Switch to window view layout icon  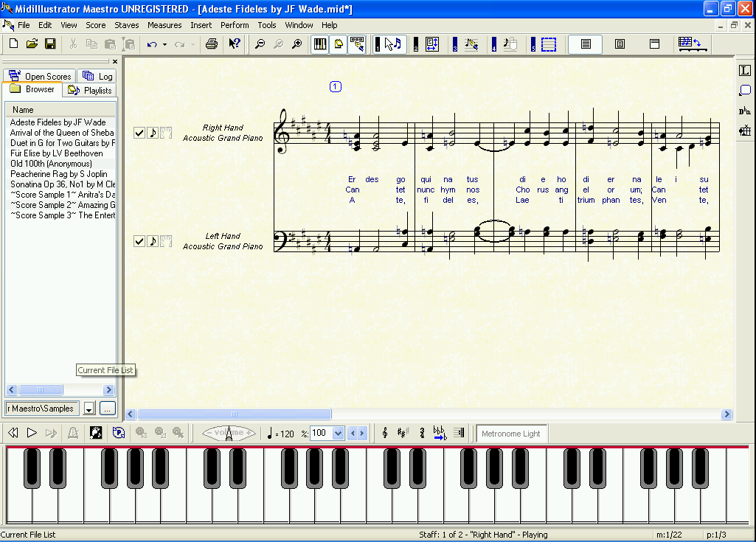click(654, 44)
